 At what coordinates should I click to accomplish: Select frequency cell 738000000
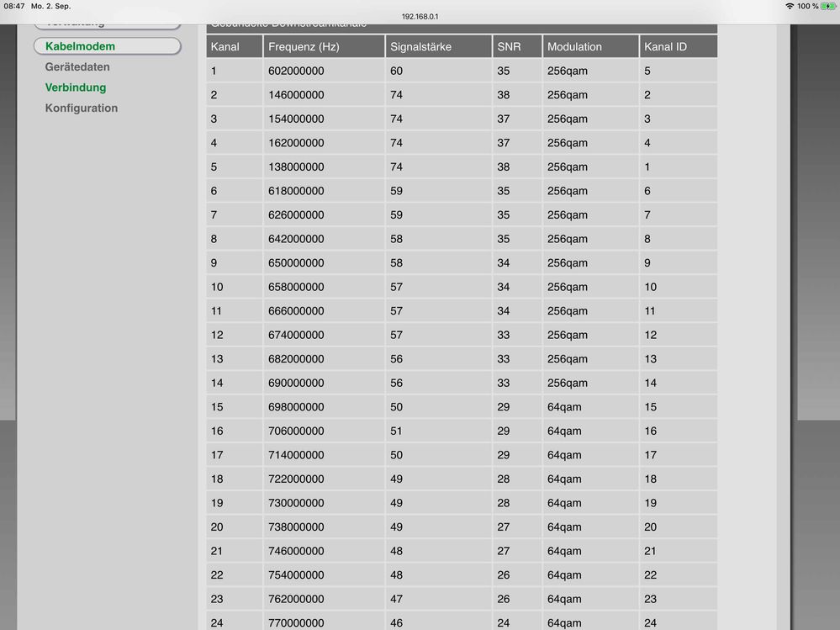pos(324,527)
